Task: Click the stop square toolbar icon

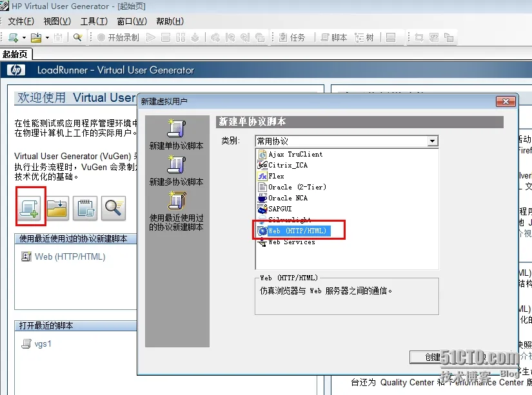Action: click(166, 37)
